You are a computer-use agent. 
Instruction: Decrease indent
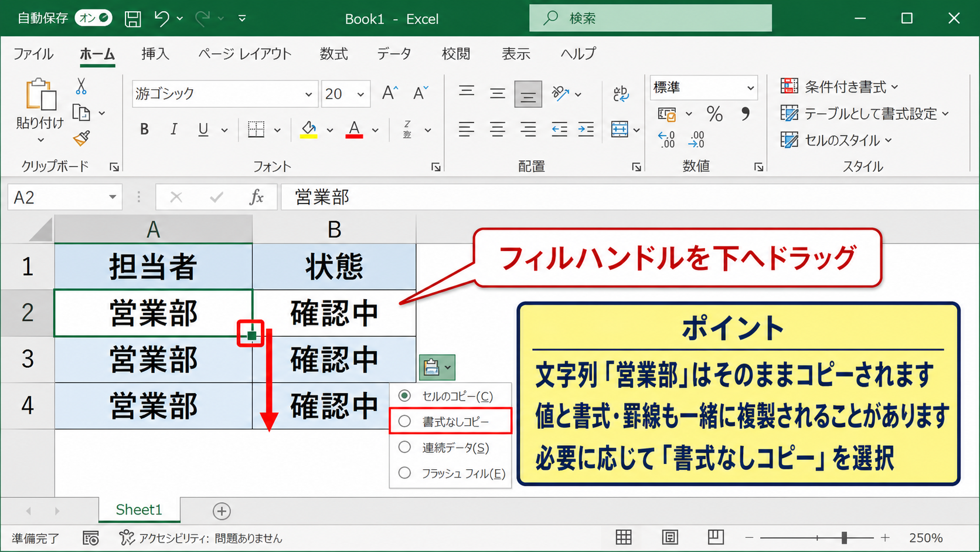[x=559, y=130]
